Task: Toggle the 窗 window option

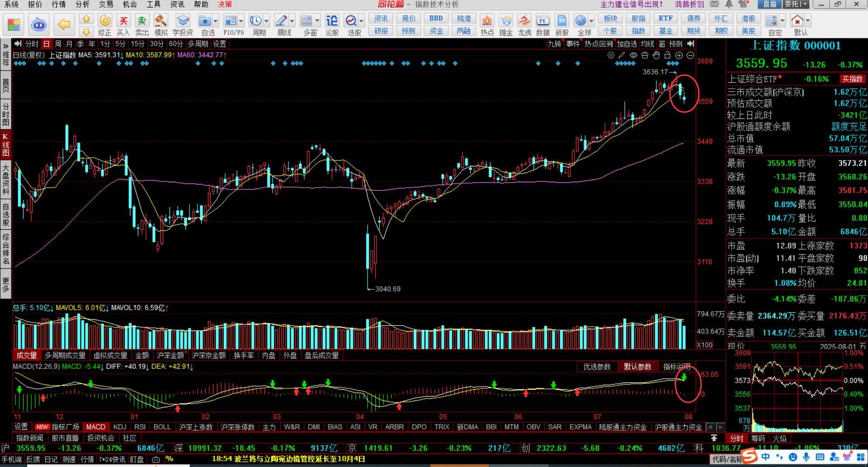Action: 662,44
